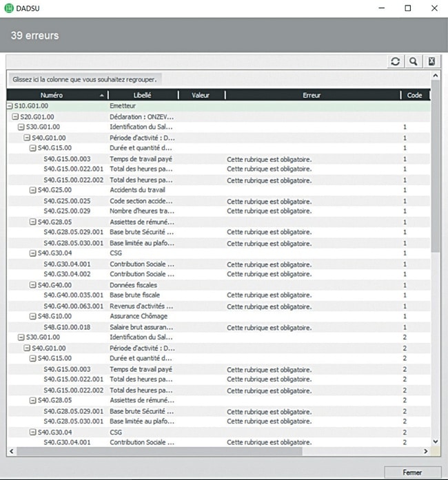This screenshot has width=448, height=480.
Task: Maximize the DADSU window
Action: [x=408, y=8]
